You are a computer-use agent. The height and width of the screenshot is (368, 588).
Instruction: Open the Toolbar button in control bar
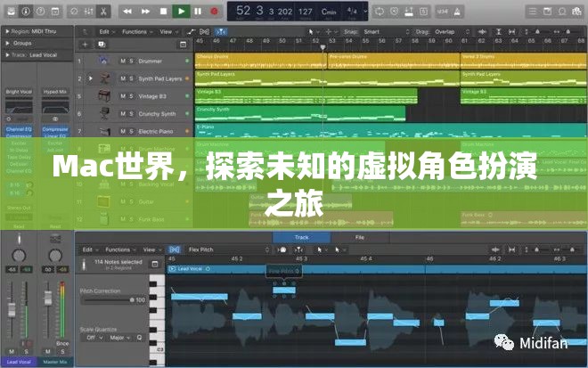tap(54, 12)
